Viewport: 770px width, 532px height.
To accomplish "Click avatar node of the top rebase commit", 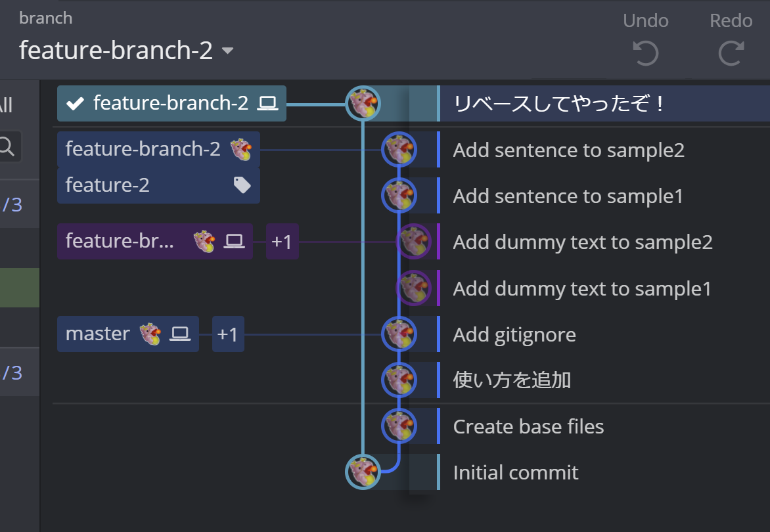I will (x=363, y=103).
